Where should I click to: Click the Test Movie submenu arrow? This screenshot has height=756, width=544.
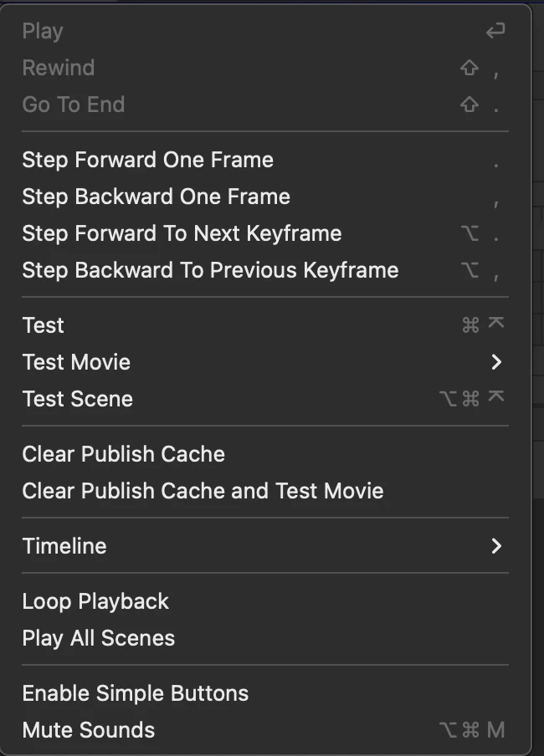[x=496, y=362]
